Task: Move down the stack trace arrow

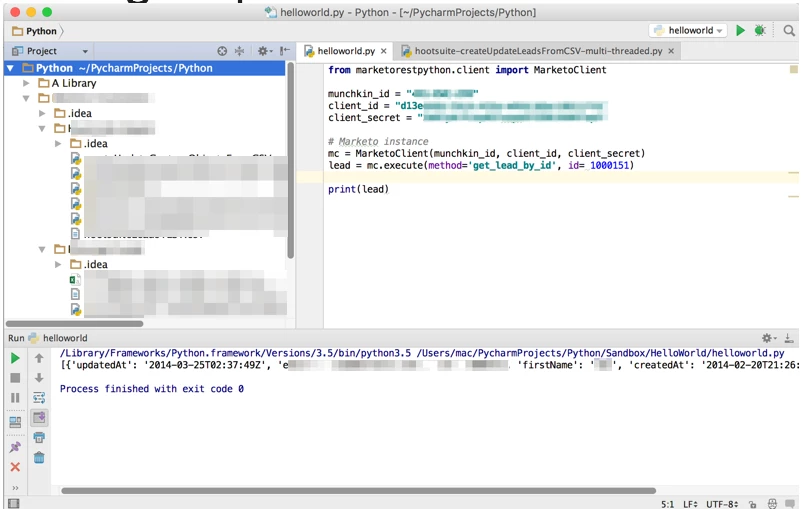Action: (x=39, y=378)
